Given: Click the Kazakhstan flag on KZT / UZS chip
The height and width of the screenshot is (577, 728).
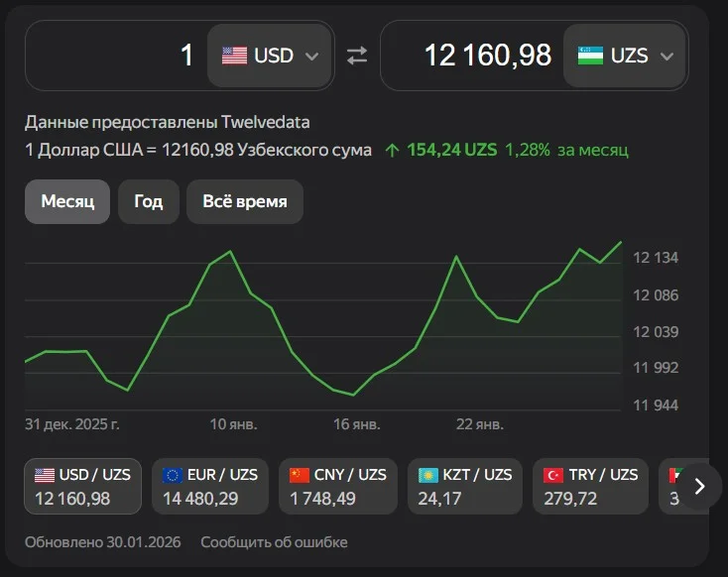Looking at the screenshot, I should [428, 475].
